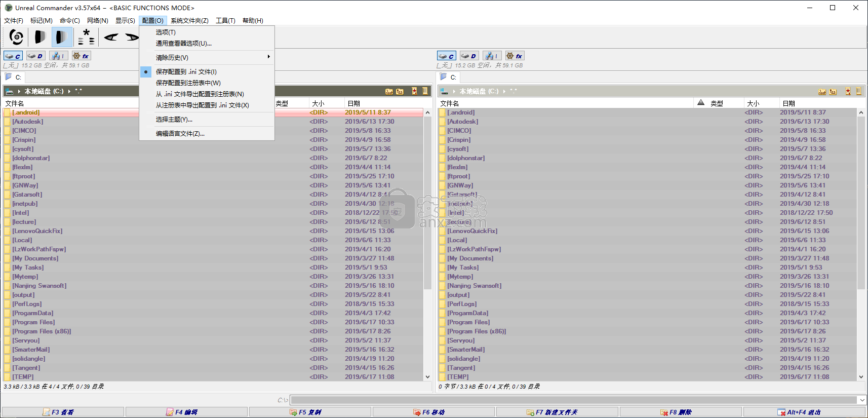Expand path arrow after 本地磁盘 in left panel

[69, 91]
